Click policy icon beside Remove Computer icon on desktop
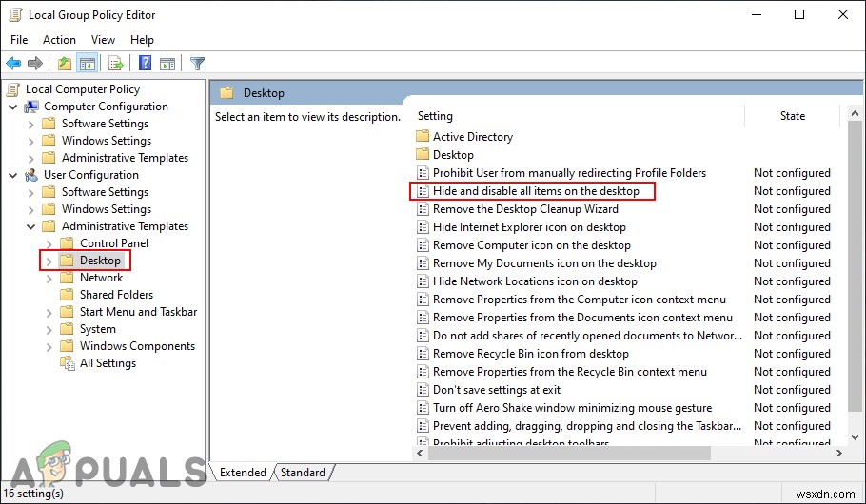The width and height of the screenshot is (866, 504). pos(423,245)
